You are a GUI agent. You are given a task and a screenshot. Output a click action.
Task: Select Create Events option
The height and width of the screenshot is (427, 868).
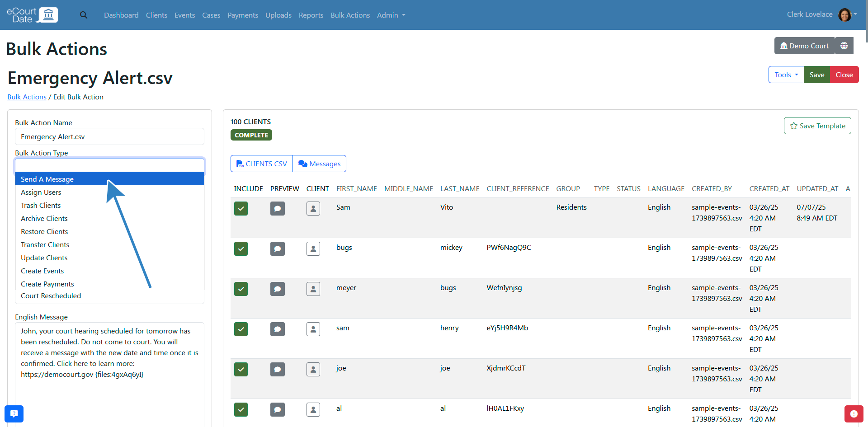(x=109, y=271)
